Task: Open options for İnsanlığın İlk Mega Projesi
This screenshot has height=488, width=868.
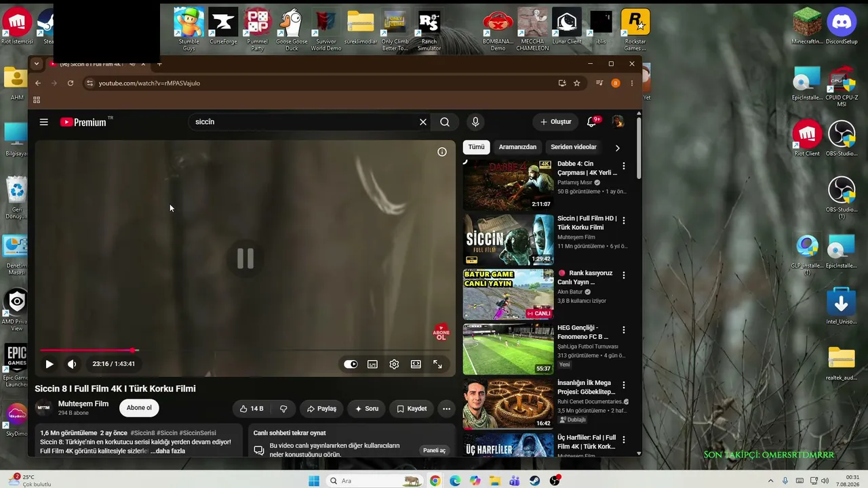Action: coord(624,385)
